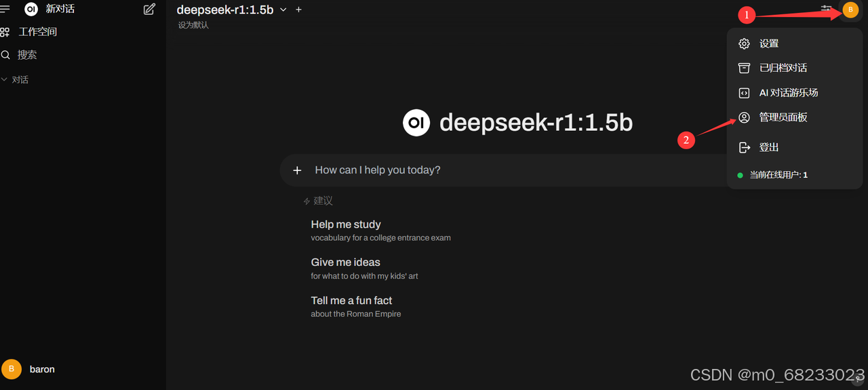Toggle the sidebar hamburger icon

pos(5,9)
